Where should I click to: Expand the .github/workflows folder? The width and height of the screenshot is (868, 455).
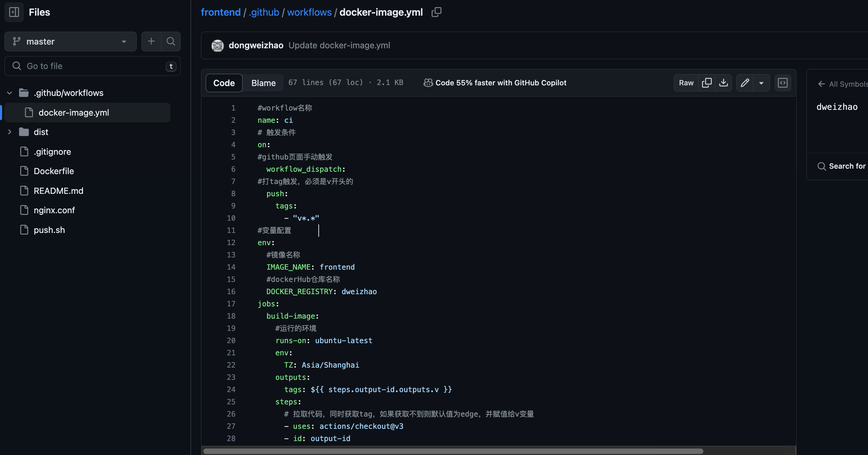pyautogui.click(x=9, y=92)
